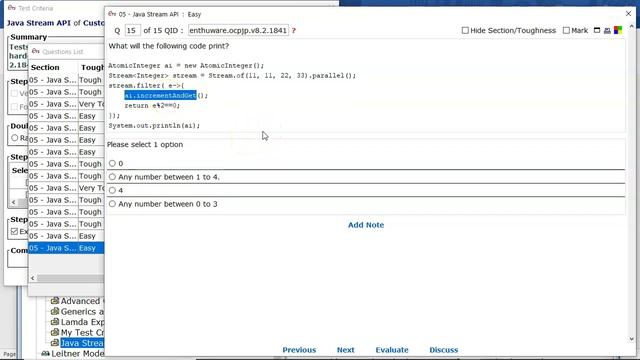Click the folder icon beside Generics

pos(55,311)
